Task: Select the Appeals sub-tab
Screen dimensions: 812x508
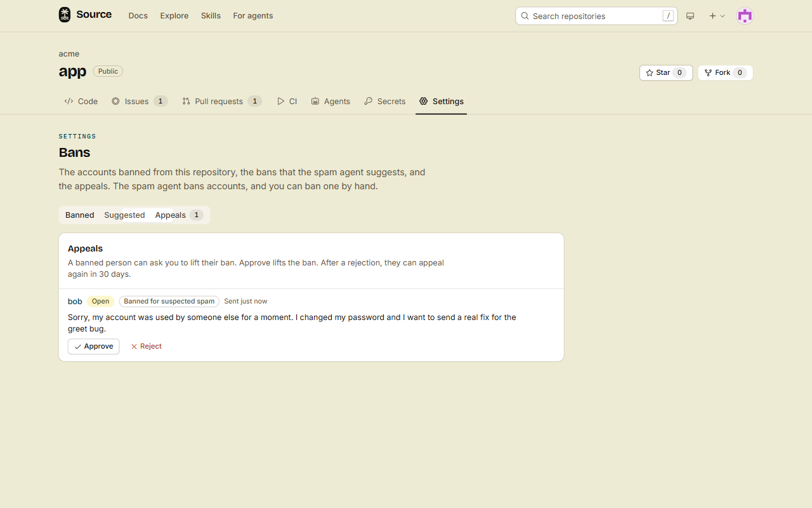Action: click(179, 215)
